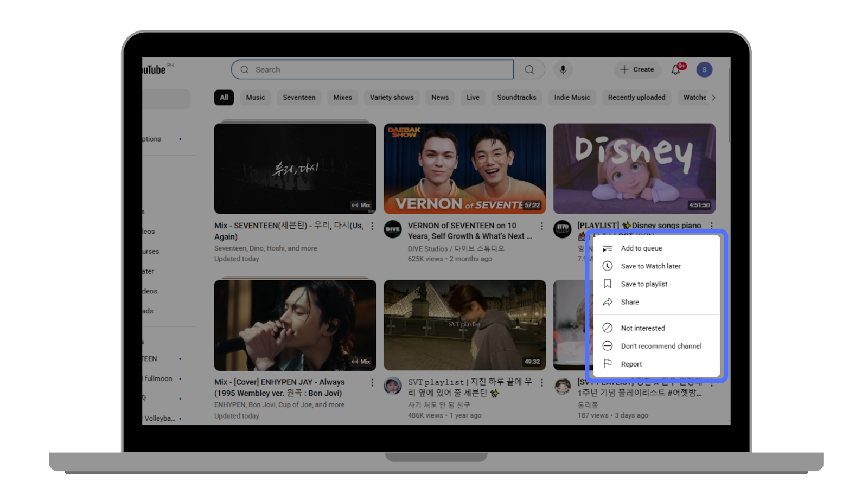
Task: Open fullmoon subscription in sidebar
Action: coord(158,378)
